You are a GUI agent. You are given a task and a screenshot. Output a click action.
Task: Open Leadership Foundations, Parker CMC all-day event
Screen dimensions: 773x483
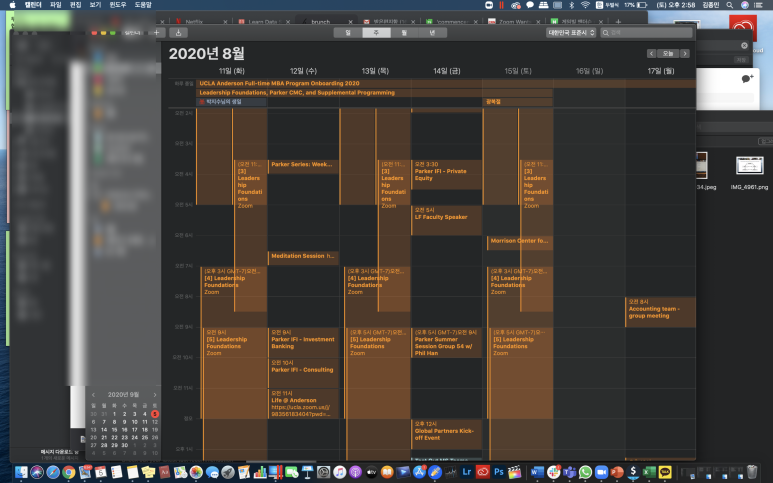[375, 93]
